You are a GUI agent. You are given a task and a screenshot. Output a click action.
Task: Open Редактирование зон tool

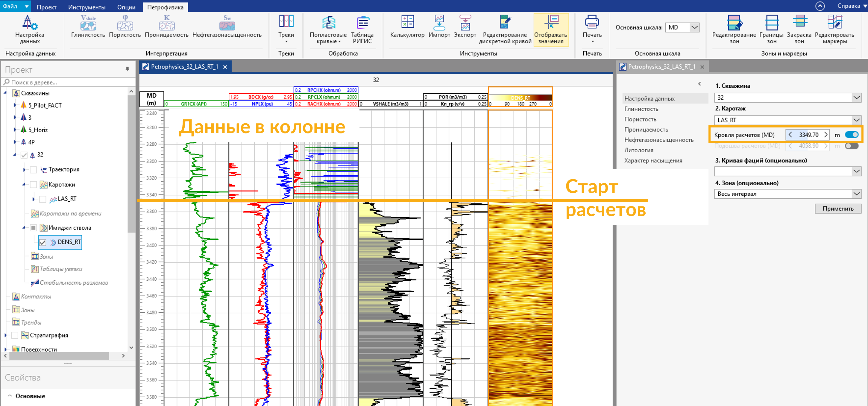coord(734,29)
